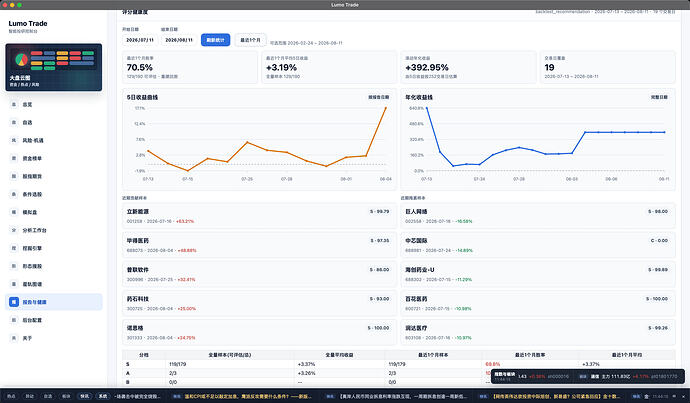
Task: Toggle the 快讯 pill in the bottom bar
Action: coord(84,396)
